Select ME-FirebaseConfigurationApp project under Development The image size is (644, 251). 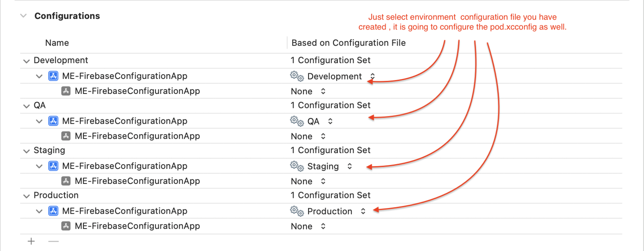[125, 76]
